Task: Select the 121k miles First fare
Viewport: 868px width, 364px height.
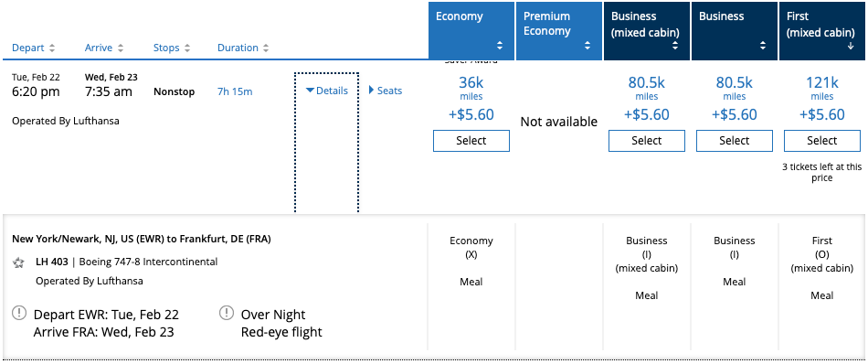Action: (822, 141)
